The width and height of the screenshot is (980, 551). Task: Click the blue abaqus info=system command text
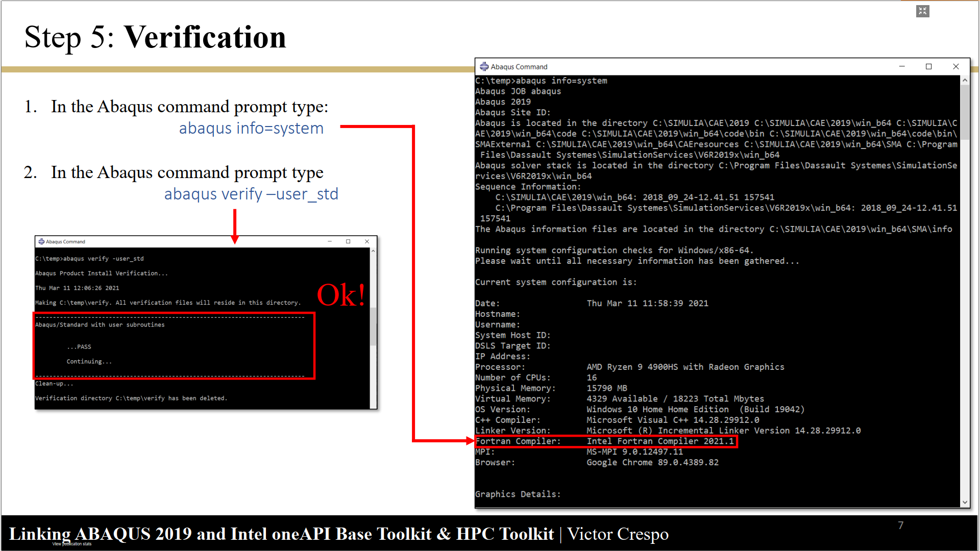[x=251, y=128]
